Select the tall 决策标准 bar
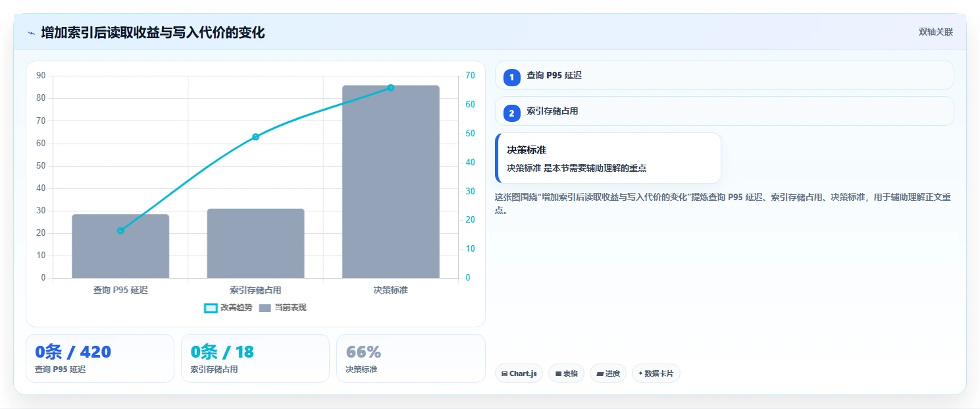The image size is (980, 409). pos(391,182)
